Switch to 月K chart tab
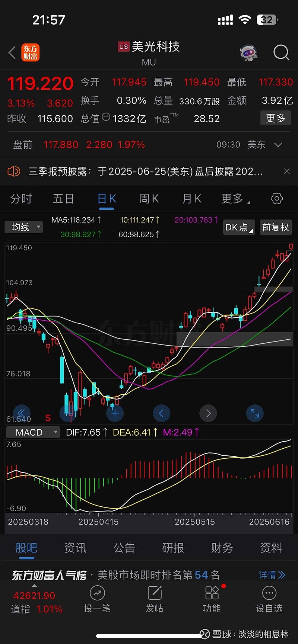 [x=191, y=199]
